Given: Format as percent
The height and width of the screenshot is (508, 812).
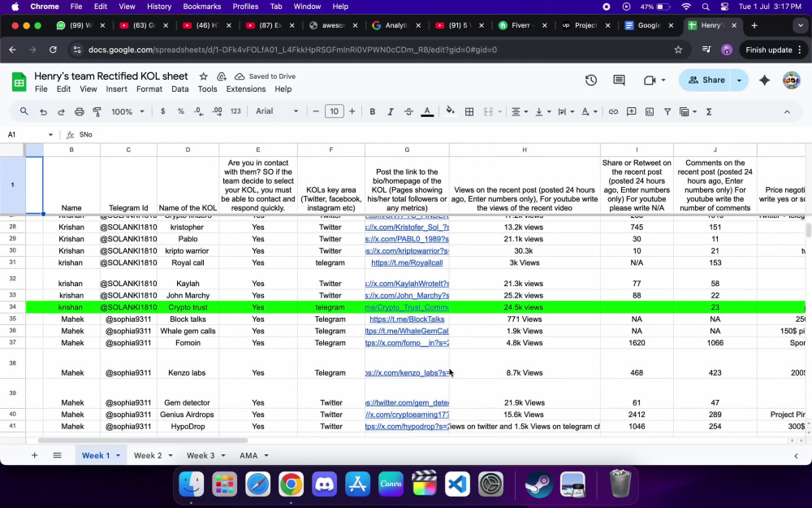Looking at the screenshot, I should [181, 111].
